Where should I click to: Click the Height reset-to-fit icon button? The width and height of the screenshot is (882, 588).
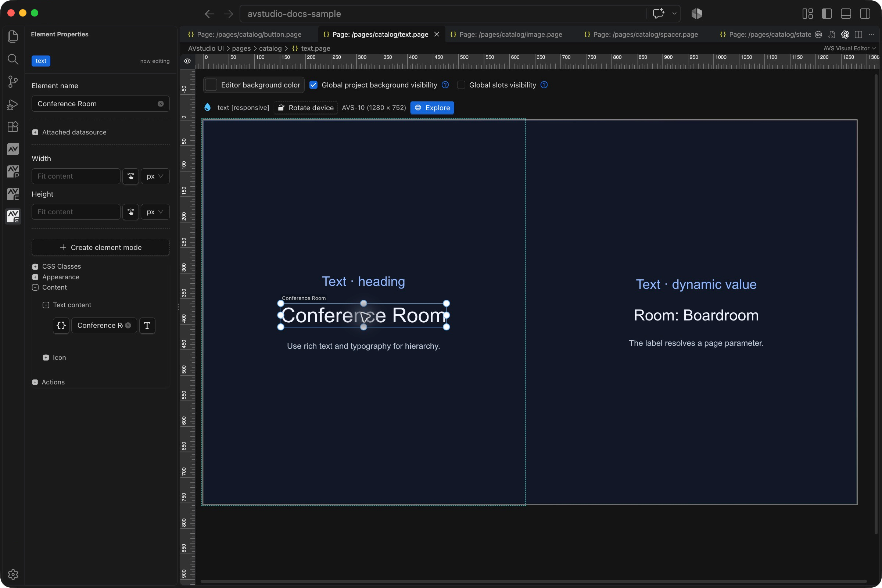tap(130, 212)
